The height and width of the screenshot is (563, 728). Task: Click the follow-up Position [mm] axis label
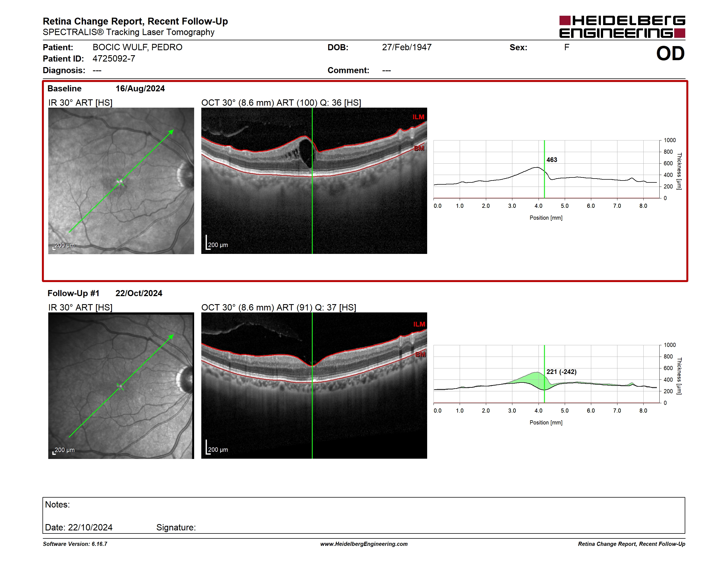point(546,423)
